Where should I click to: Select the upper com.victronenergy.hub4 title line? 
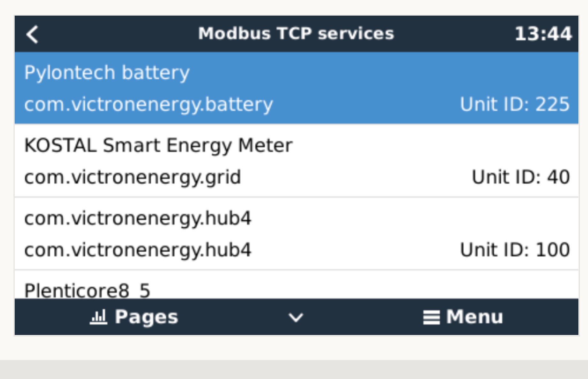pos(138,218)
